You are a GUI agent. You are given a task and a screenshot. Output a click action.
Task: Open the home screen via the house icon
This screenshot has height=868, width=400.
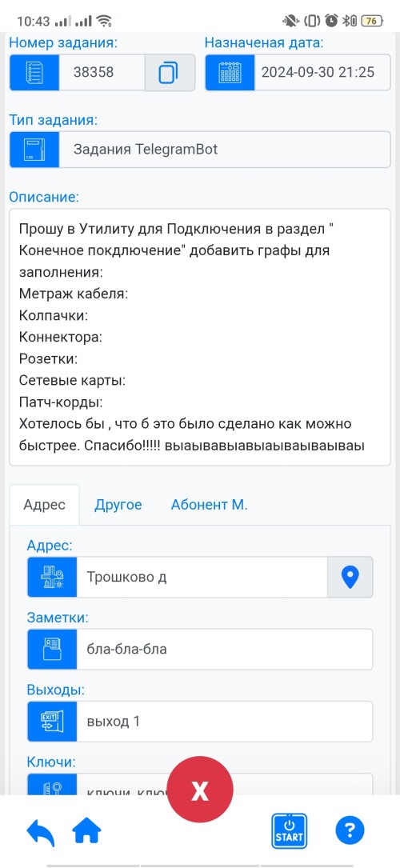(x=87, y=830)
